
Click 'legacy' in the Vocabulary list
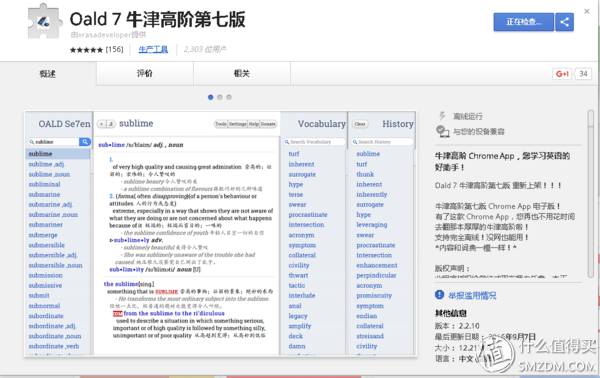click(298, 316)
